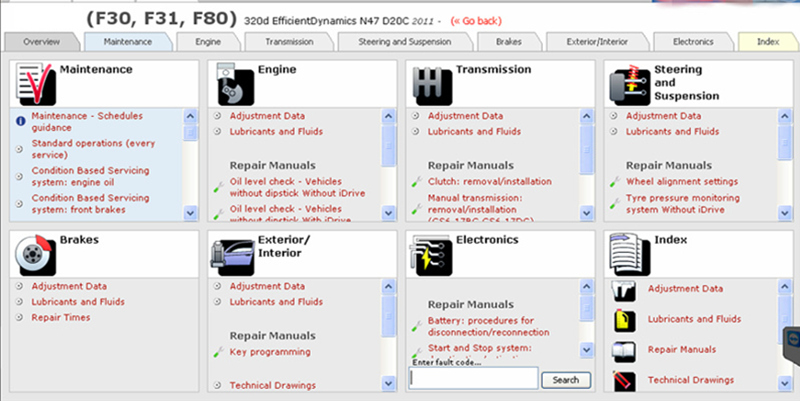Open the Engine piston icon

[235, 84]
